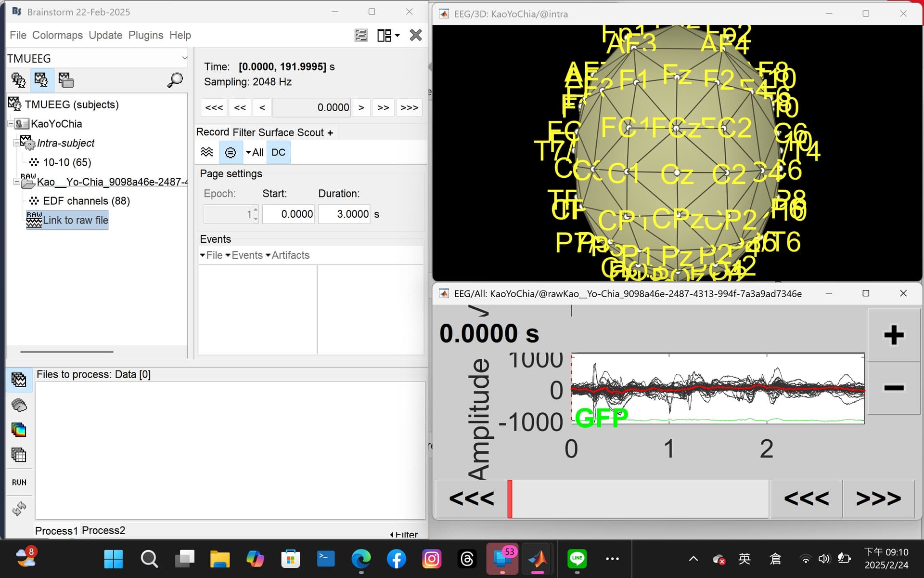Open the File menu

pyautogui.click(x=18, y=35)
